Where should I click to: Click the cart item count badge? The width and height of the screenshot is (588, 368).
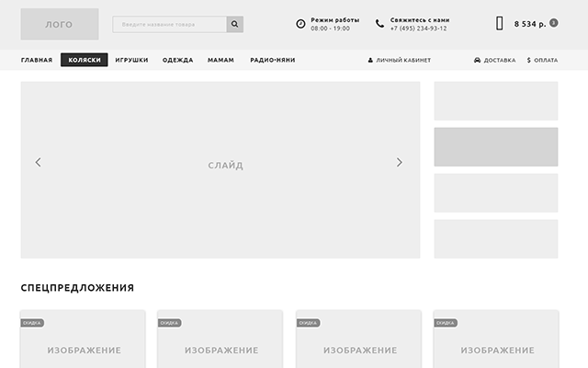coord(553,23)
